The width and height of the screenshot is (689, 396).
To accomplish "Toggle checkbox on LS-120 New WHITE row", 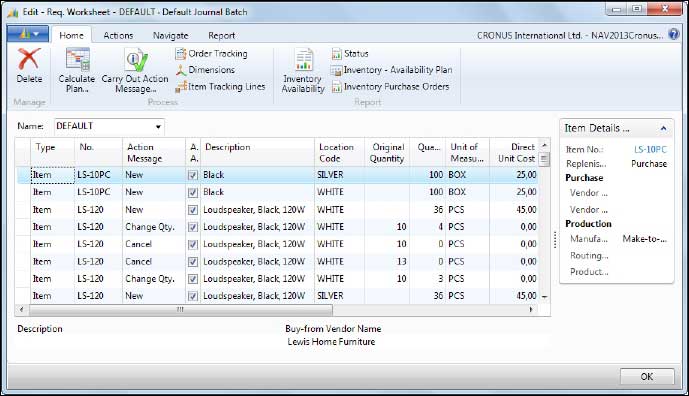I will point(192,210).
